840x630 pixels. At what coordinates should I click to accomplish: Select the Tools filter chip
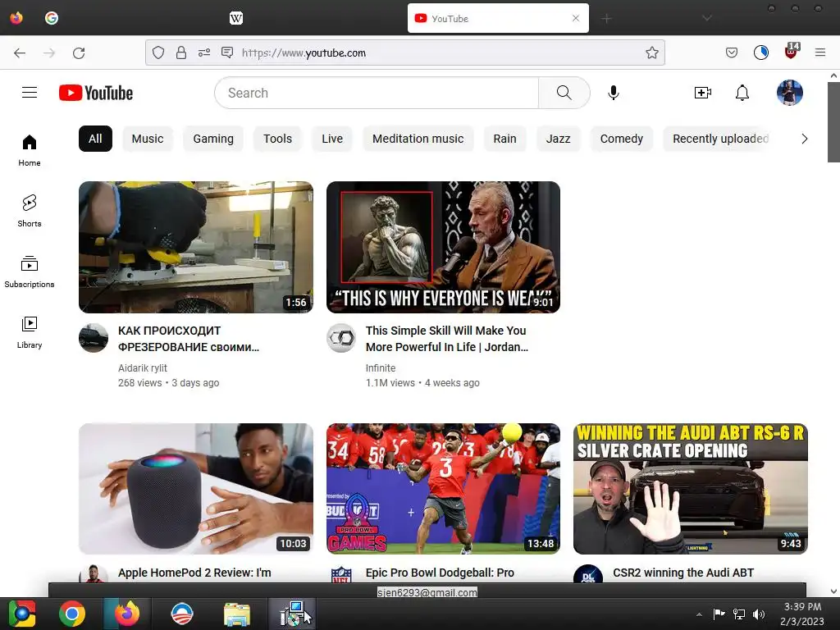click(277, 139)
